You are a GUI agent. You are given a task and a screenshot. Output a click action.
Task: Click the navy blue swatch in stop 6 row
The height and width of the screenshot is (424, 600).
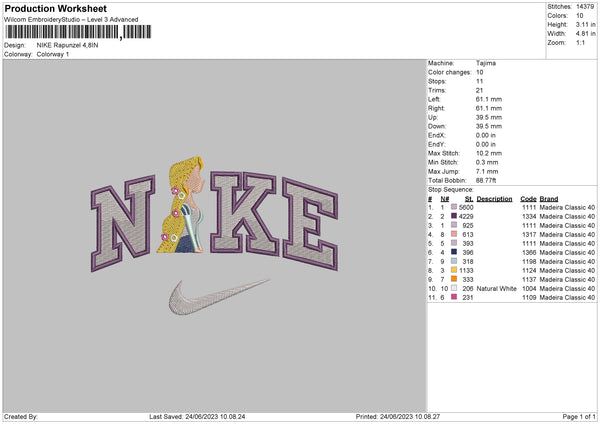(454, 252)
